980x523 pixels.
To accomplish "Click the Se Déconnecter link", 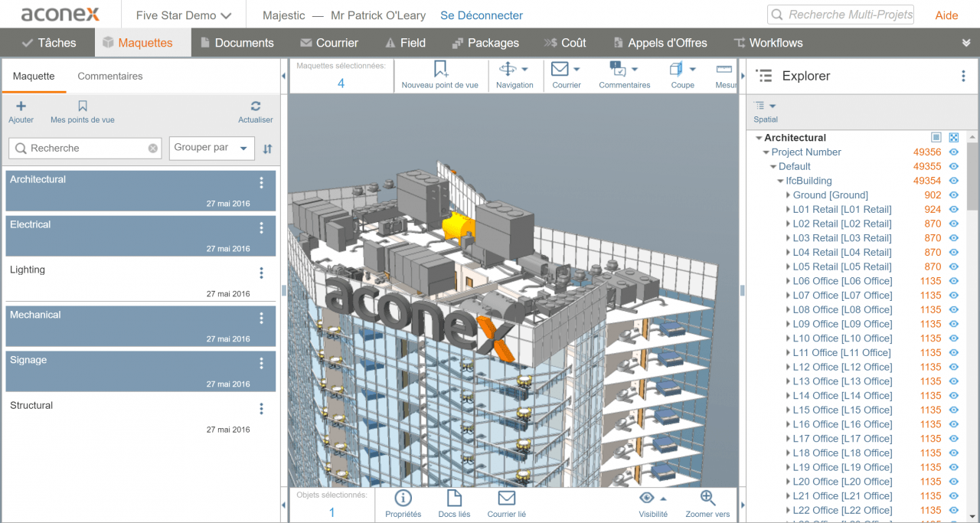I will (x=482, y=15).
